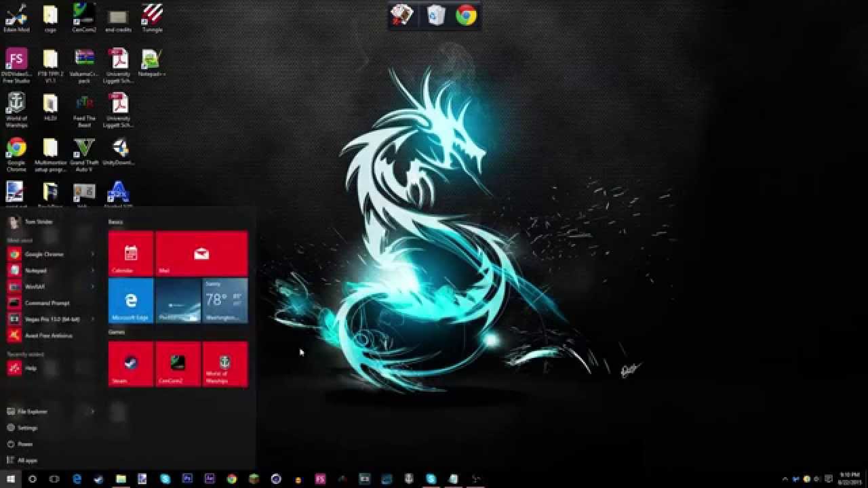Click the taskbar clock showing 9:10 PM
Image resolution: width=868 pixels, height=488 pixels.
pyautogui.click(x=850, y=479)
